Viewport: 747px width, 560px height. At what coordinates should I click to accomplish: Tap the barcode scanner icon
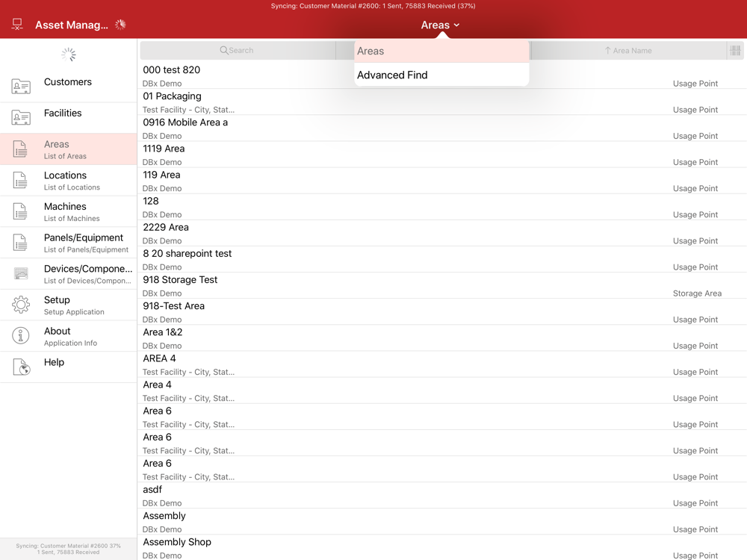point(735,51)
